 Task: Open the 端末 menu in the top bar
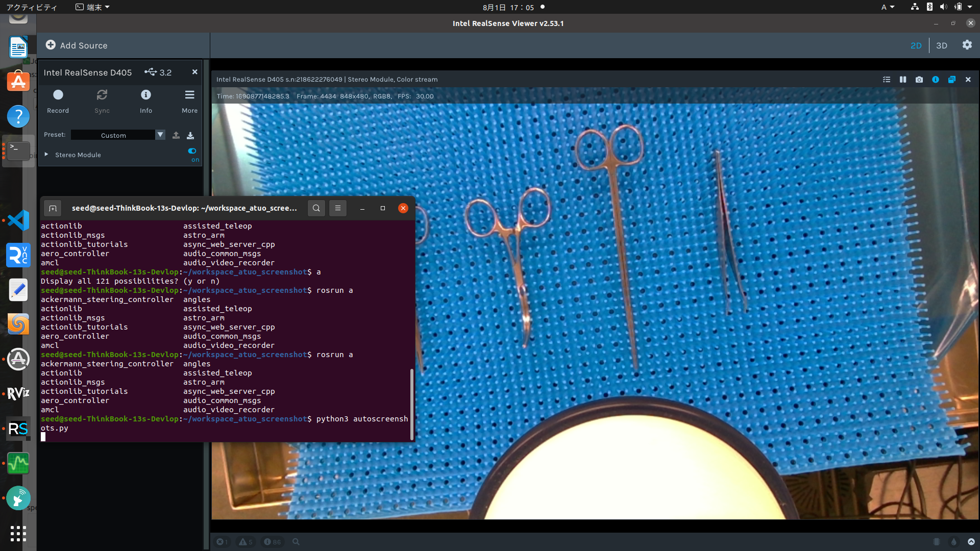coord(92,7)
